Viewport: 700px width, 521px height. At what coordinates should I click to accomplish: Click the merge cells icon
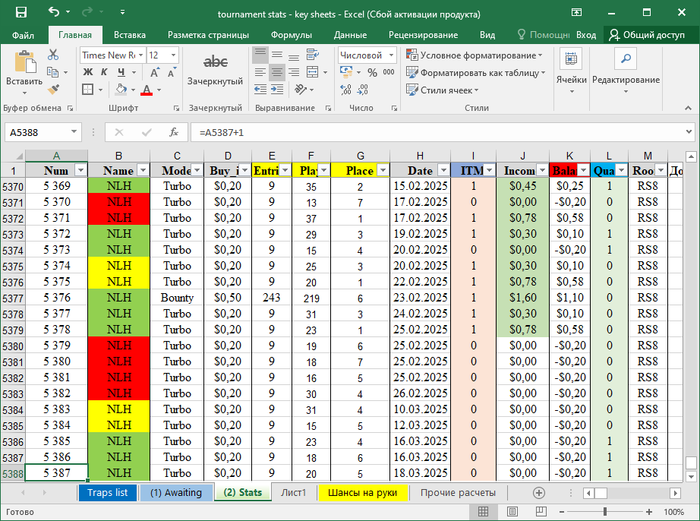coord(312,72)
